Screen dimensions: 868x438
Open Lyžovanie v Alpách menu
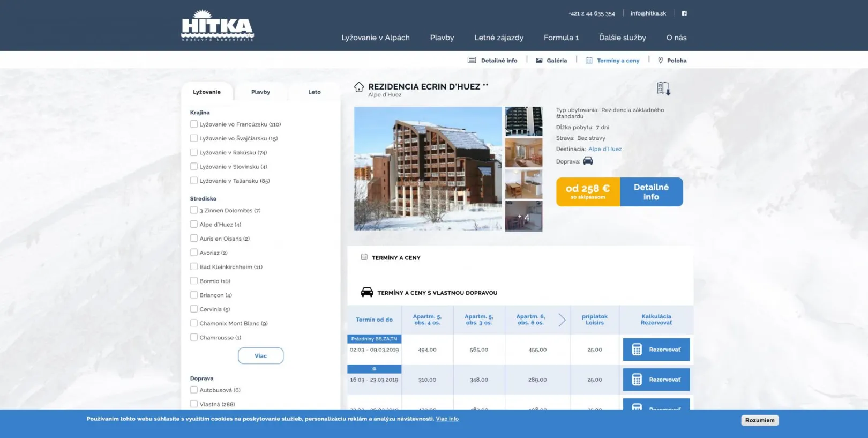point(376,38)
